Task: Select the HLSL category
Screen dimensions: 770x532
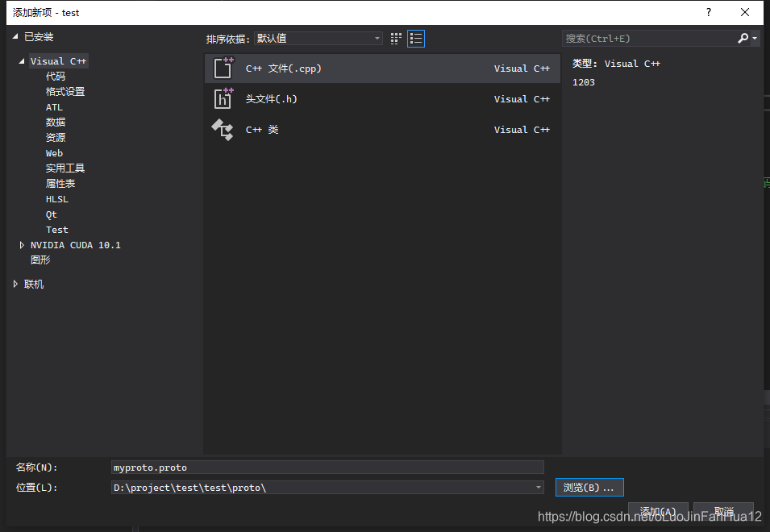Action: pyautogui.click(x=57, y=199)
